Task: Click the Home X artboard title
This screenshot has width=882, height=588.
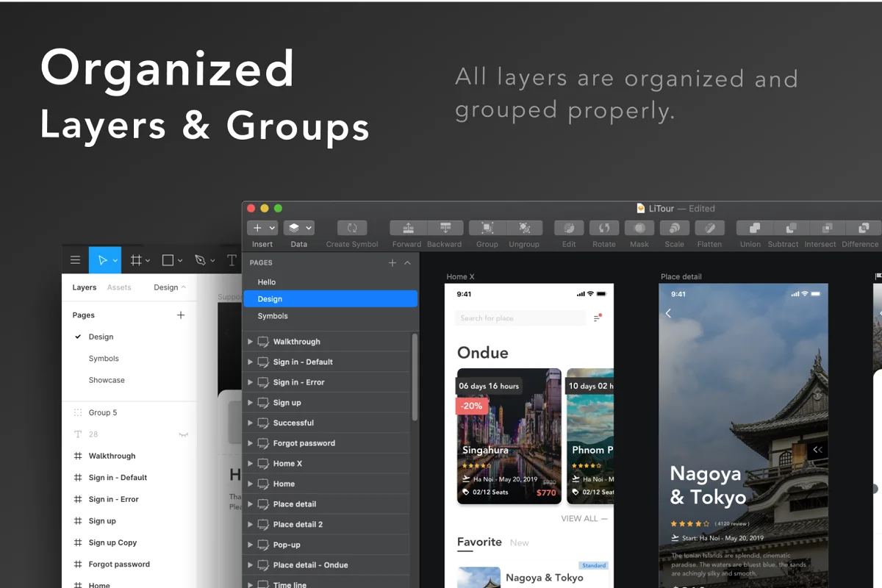Action: click(x=461, y=277)
